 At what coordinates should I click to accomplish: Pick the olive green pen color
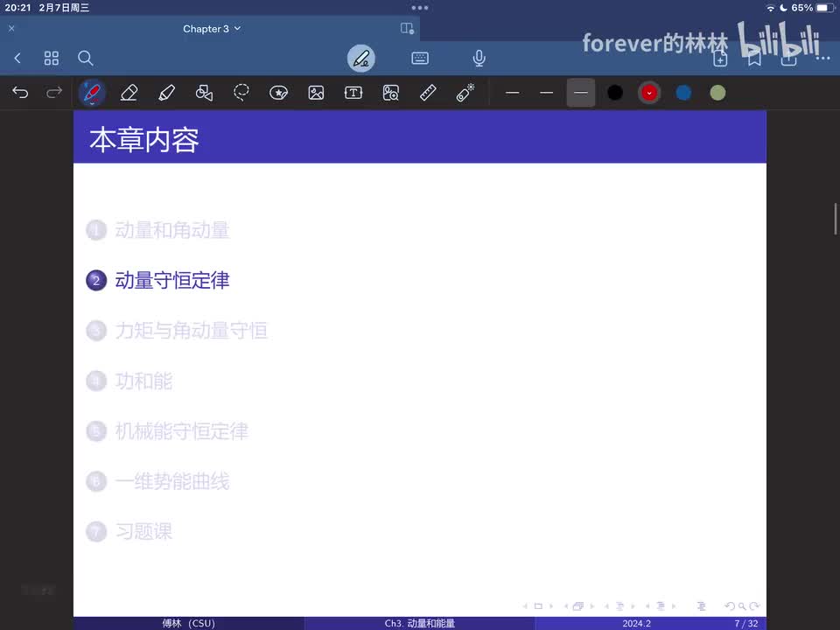tap(717, 93)
